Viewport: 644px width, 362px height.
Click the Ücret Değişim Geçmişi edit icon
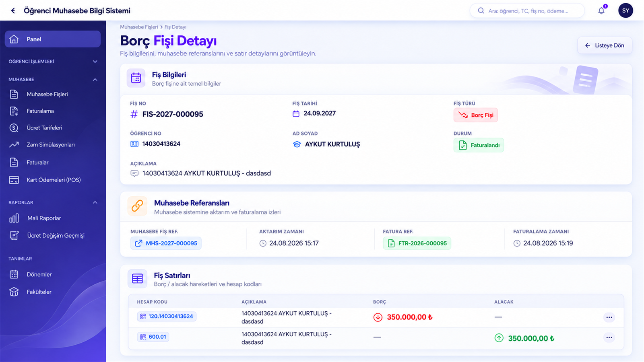pyautogui.click(x=14, y=236)
